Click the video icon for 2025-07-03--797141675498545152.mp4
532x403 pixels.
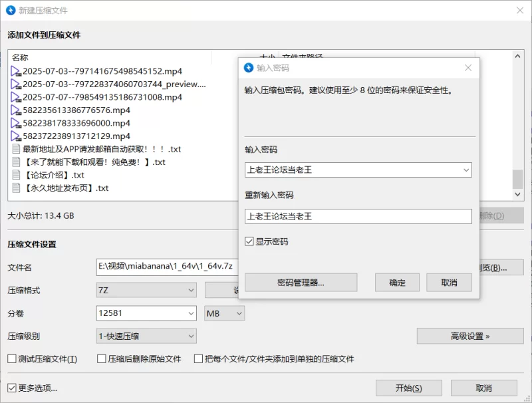(16, 71)
